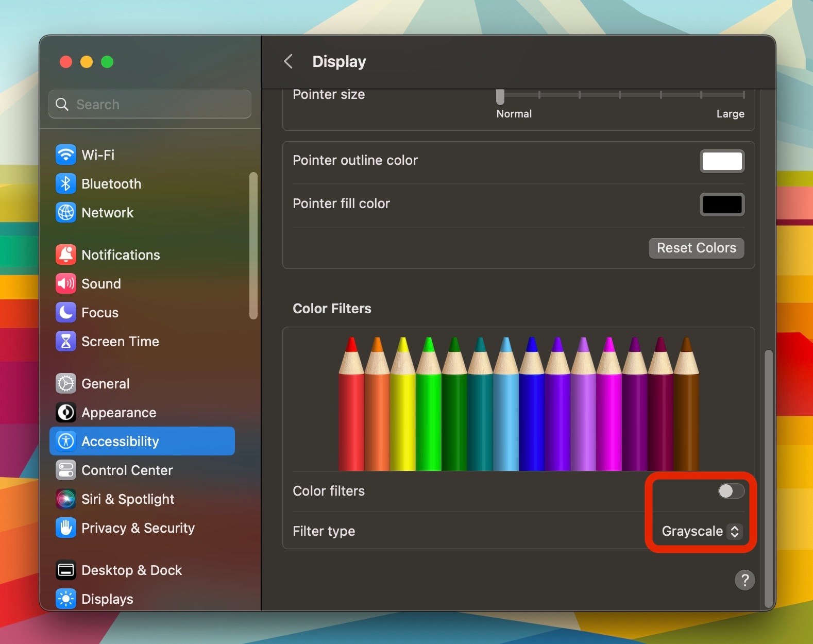Screen dimensions: 813x644
Task: Open Focus via the moon icon
Action: point(66,312)
